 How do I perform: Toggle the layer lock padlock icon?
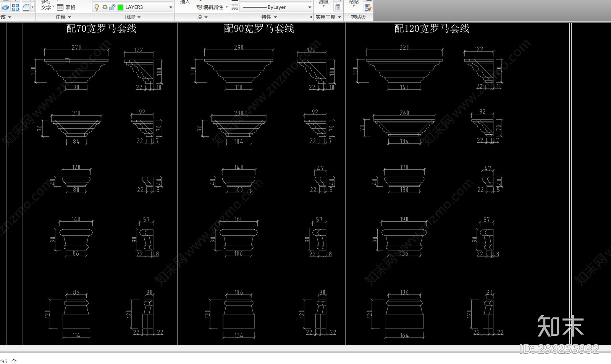pyautogui.click(x=112, y=7)
